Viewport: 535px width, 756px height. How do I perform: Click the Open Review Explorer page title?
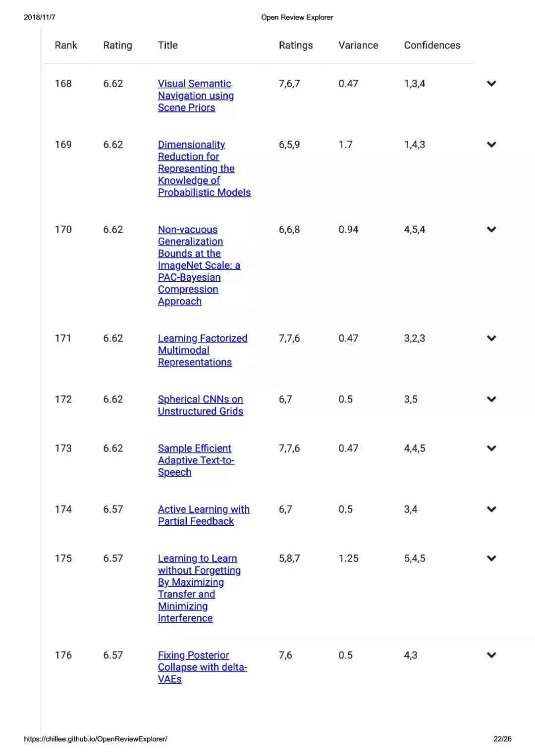[x=297, y=17]
